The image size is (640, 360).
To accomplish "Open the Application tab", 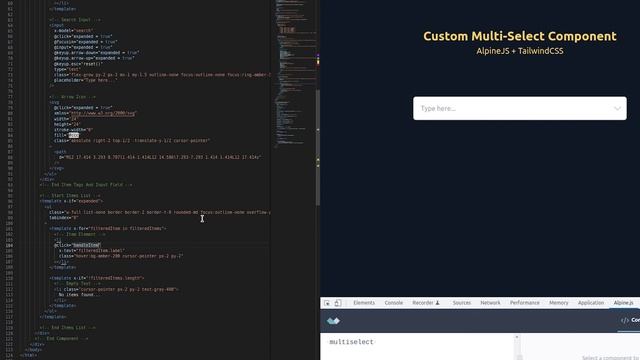I will click(x=591, y=303).
